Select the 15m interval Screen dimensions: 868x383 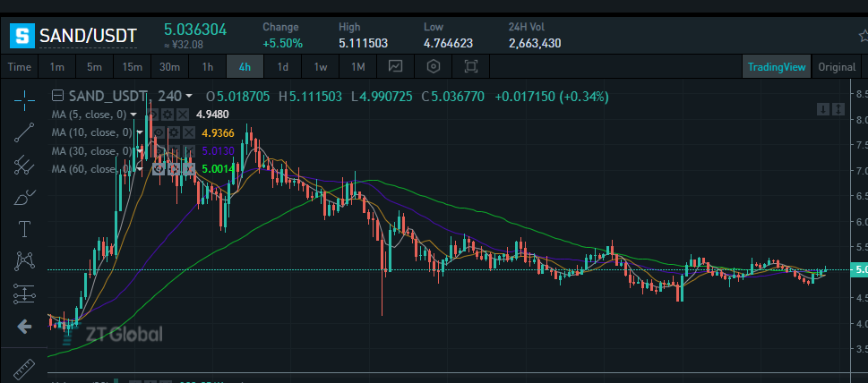(x=133, y=67)
